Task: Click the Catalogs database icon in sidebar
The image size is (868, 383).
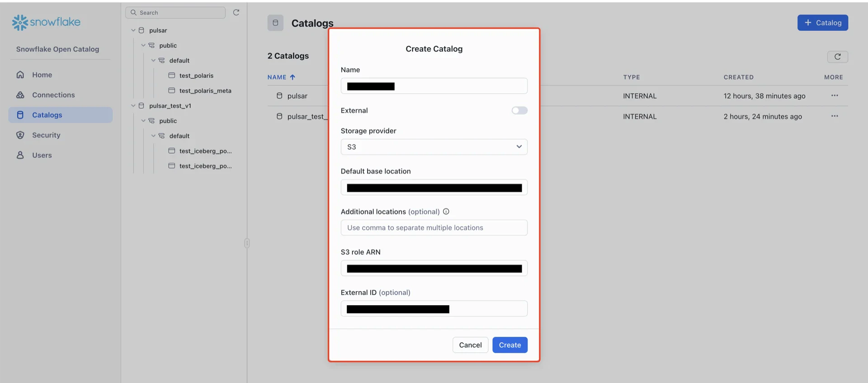Action: (x=20, y=115)
